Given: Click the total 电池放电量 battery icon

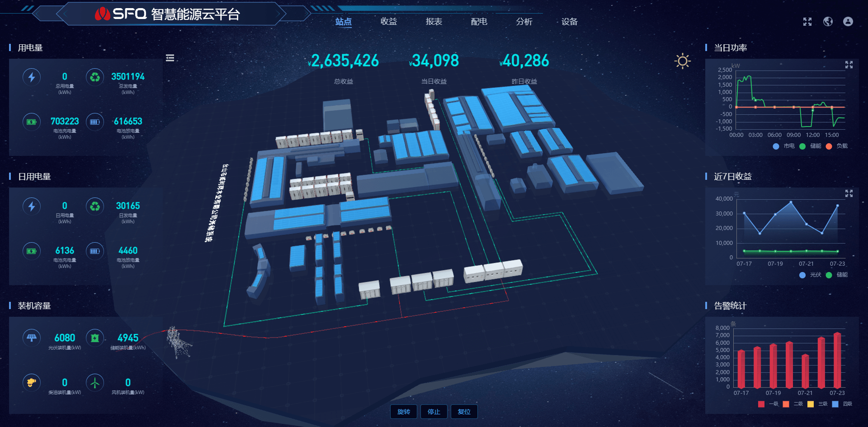Looking at the screenshot, I should pos(95,122).
